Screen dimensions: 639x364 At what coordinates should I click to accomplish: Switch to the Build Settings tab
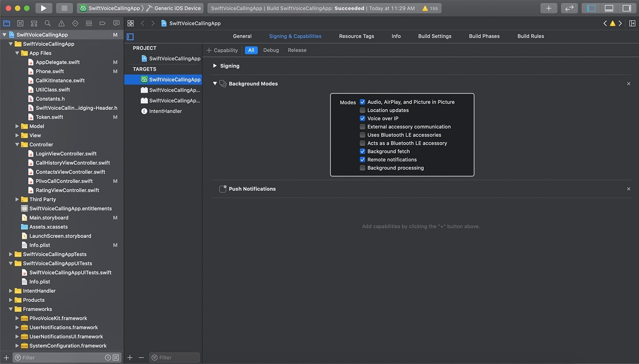click(435, 36)
